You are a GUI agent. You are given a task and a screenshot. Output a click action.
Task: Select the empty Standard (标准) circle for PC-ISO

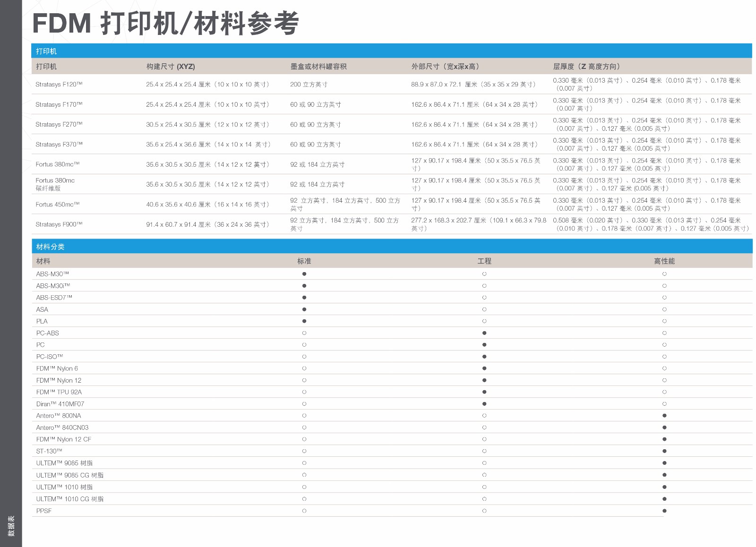304,357
